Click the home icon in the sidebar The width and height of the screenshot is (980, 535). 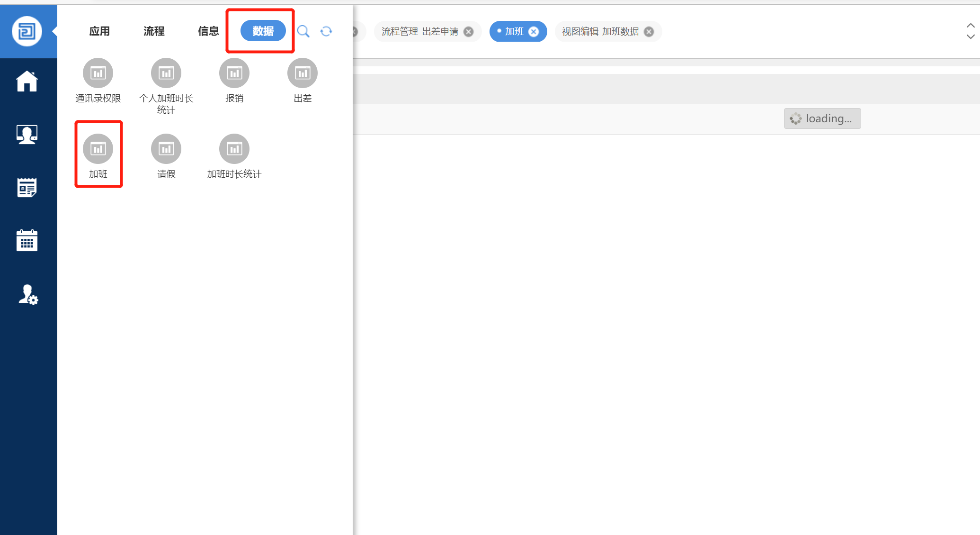pos(27,81)
